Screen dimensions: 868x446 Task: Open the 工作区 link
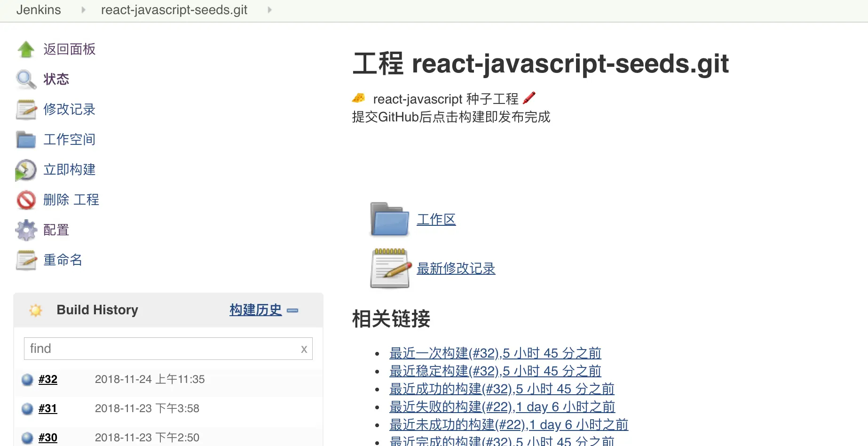(436, 220)
